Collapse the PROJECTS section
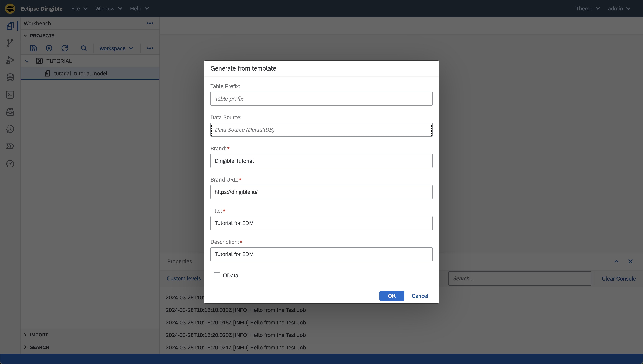The width and height of the screenshot is (643, 364). [x=25, y=36]
